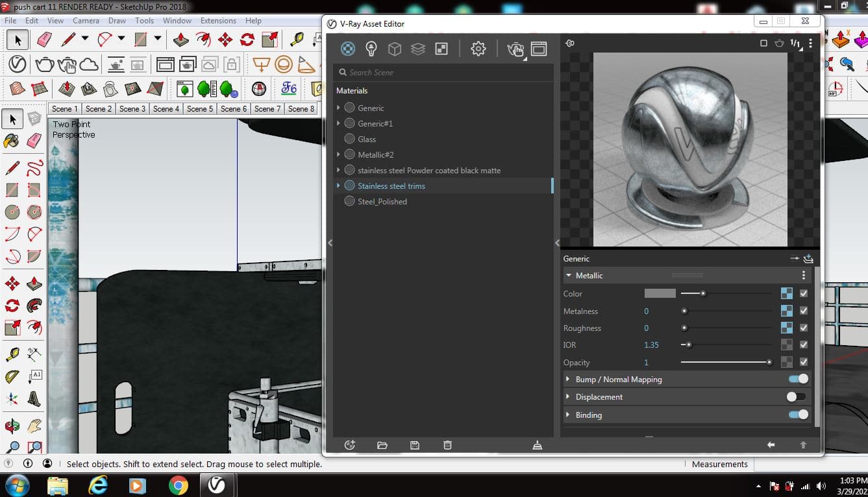Viewport: 868px width, 497px height.
Task: Disable the Bump / Normal Mapping switch
Action: point(799,379)
